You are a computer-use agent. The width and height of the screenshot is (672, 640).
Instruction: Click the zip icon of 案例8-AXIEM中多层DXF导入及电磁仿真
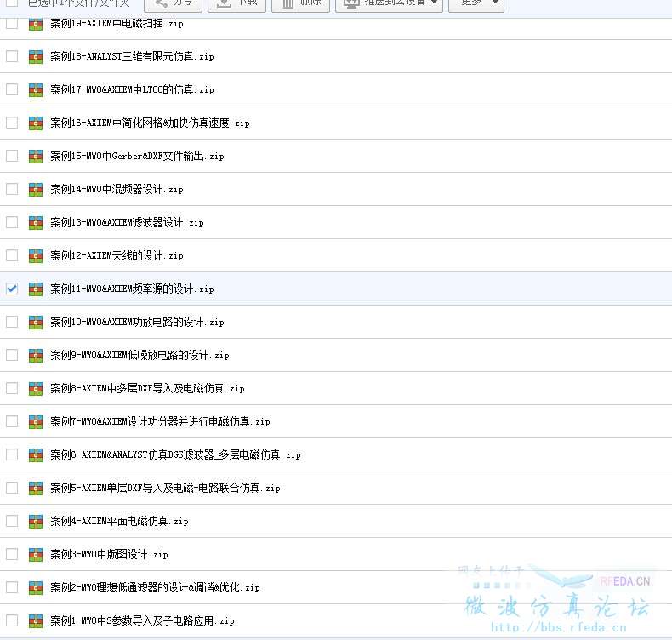point(36,389)
